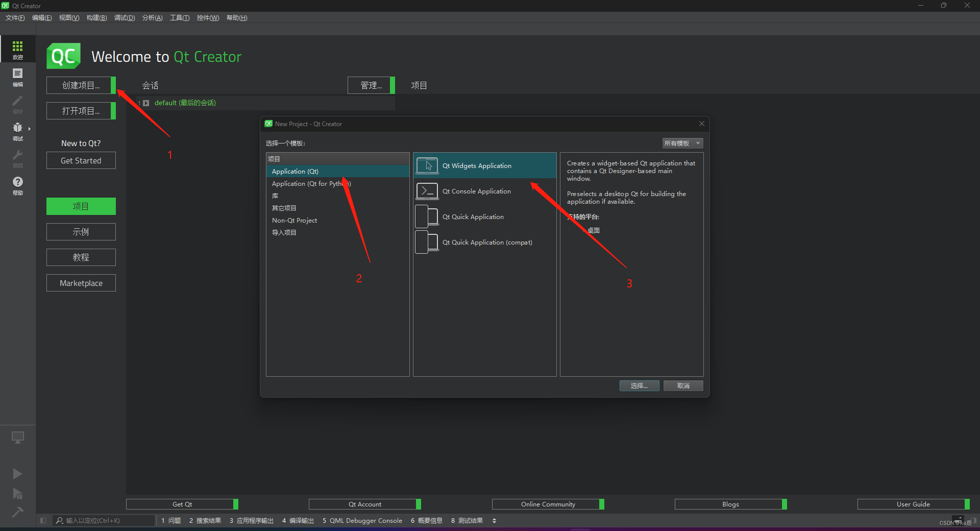Viewport: 980px width, 531px height.
Task: Click the Build hammer icon
Action: 17,512
